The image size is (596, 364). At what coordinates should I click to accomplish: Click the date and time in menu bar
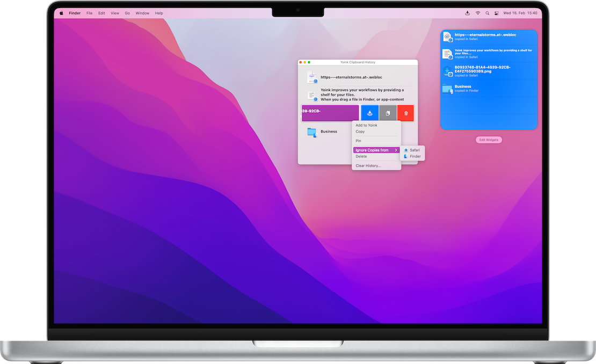[520, 13]
